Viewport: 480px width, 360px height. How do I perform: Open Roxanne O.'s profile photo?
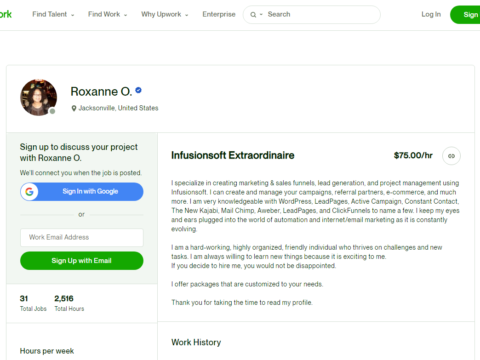coord(38,97)
